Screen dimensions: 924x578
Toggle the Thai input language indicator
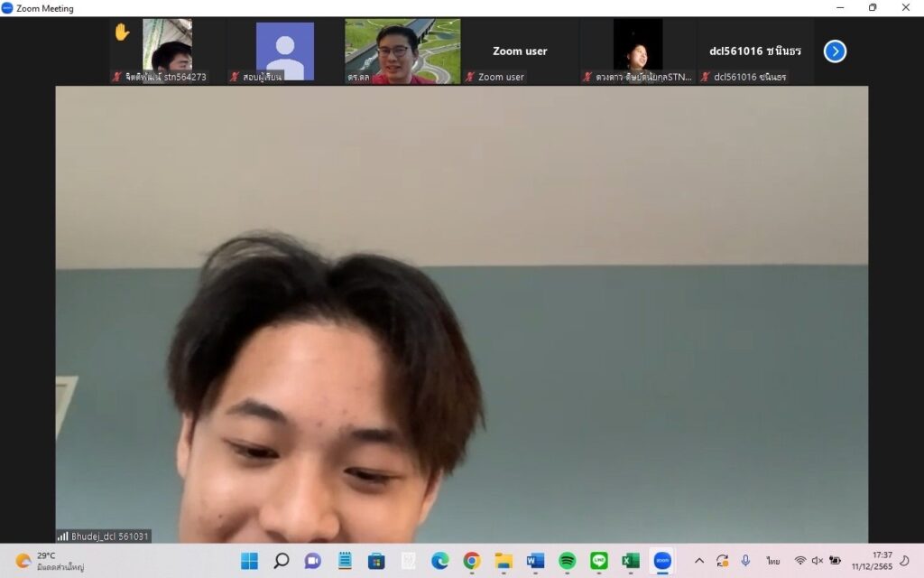[773, 561]
